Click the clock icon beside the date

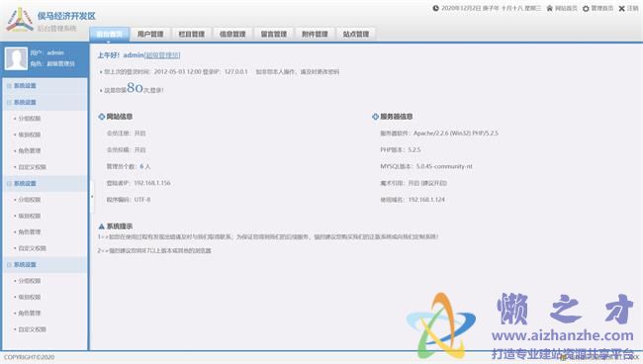pyautogui.click(x=435, y=8)
